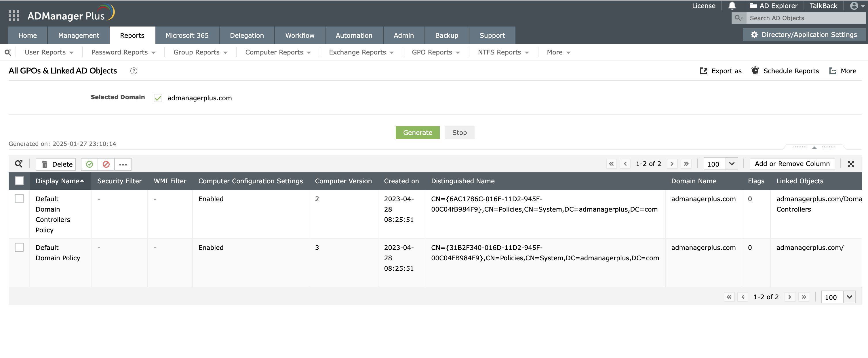Click Add or Remove Column button

[x=792, y=164]
